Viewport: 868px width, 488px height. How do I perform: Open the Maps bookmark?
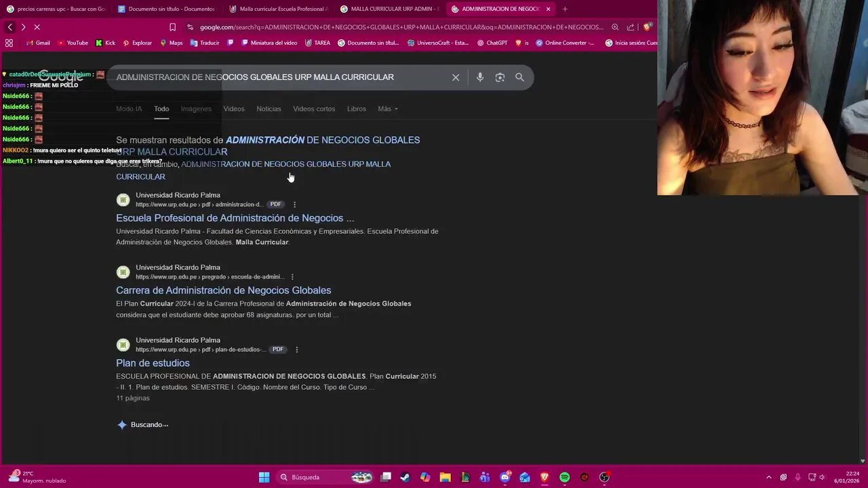pos(172,43)
